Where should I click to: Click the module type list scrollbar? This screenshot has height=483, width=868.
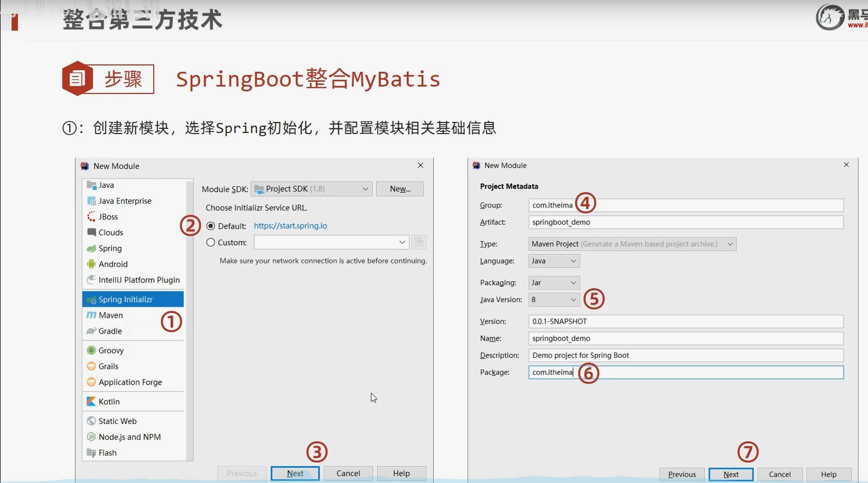pyautogui.click(x=190, y=320)
